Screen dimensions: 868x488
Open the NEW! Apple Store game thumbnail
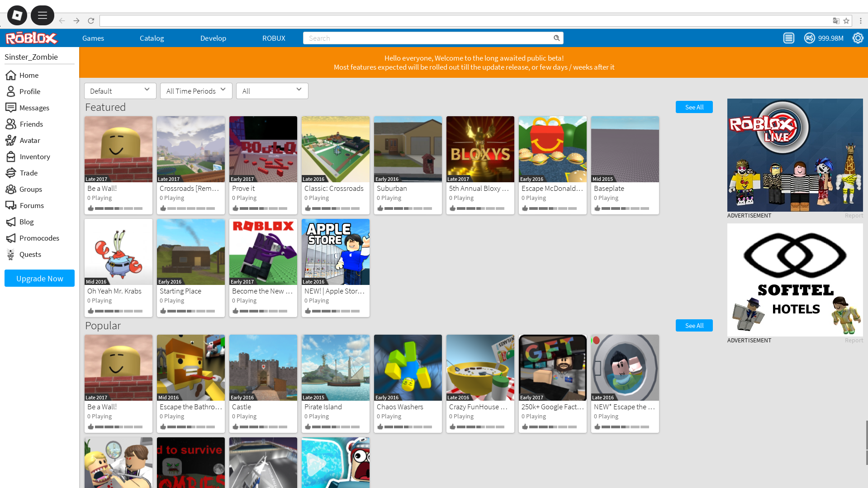click(336, 252)
